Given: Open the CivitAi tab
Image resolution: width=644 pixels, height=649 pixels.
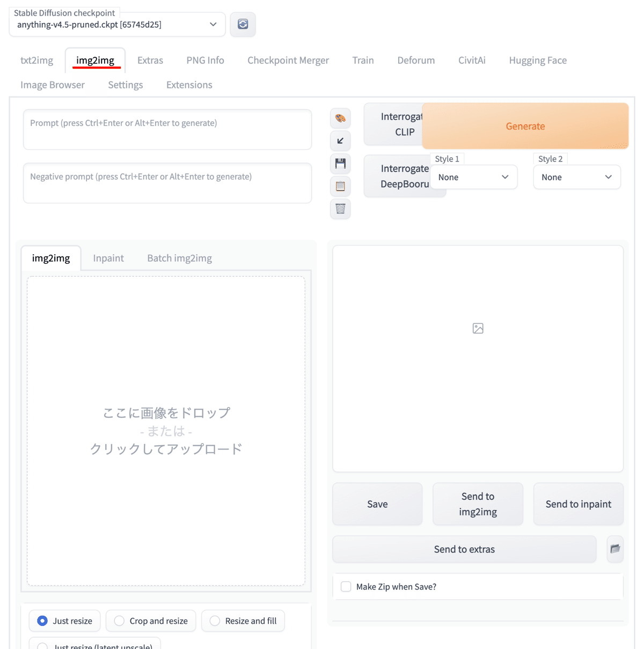Looking at the screenshot, I should pyautogui.click(x=472, y=60).
